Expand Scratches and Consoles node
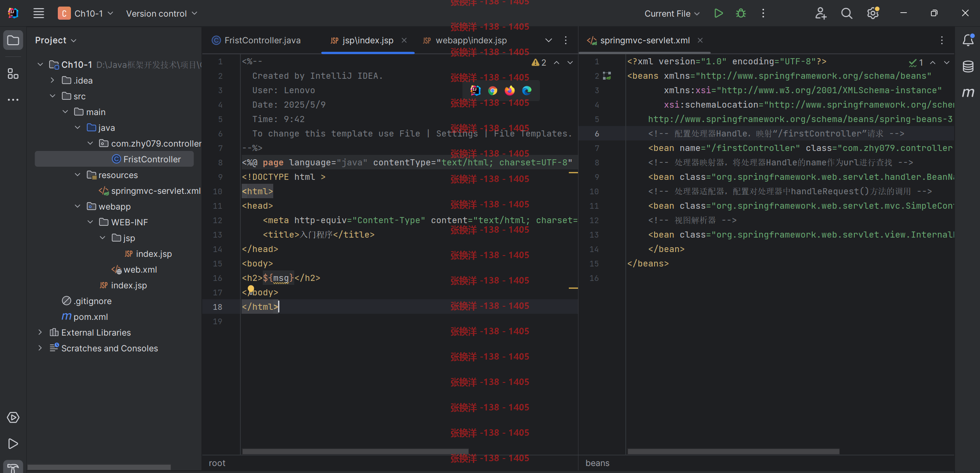 [40, 348]
